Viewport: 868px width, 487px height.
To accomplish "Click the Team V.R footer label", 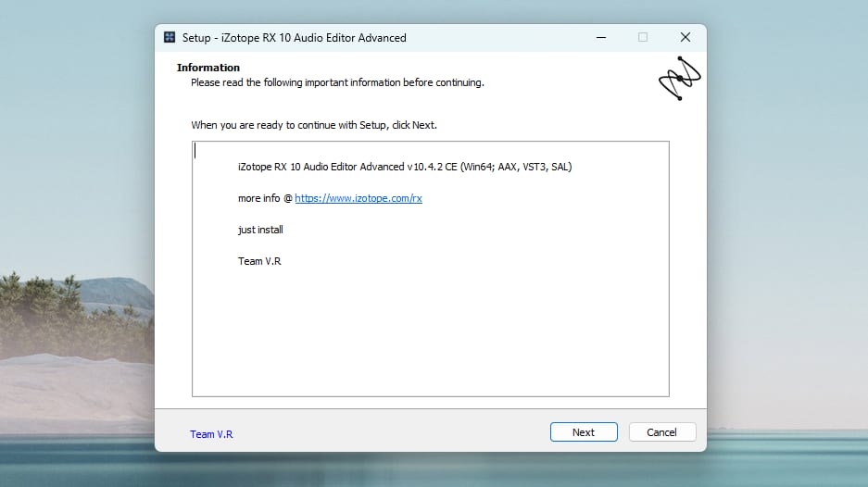I will point(211,434).
